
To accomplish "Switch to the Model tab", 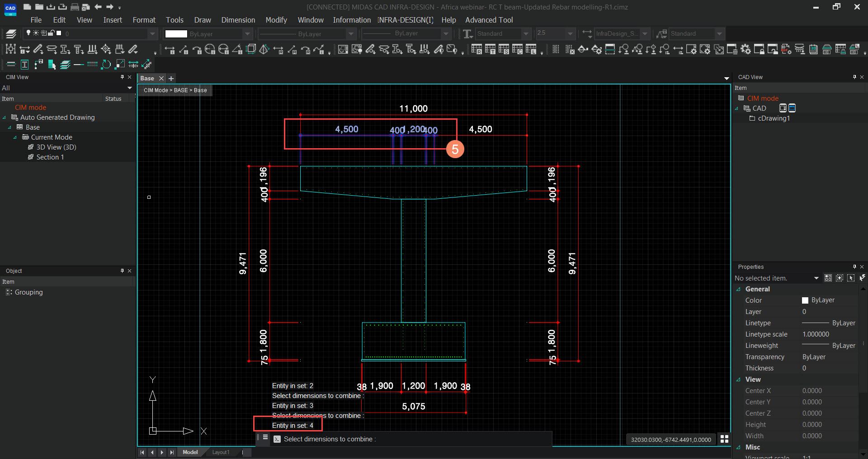I will (190, 452).
